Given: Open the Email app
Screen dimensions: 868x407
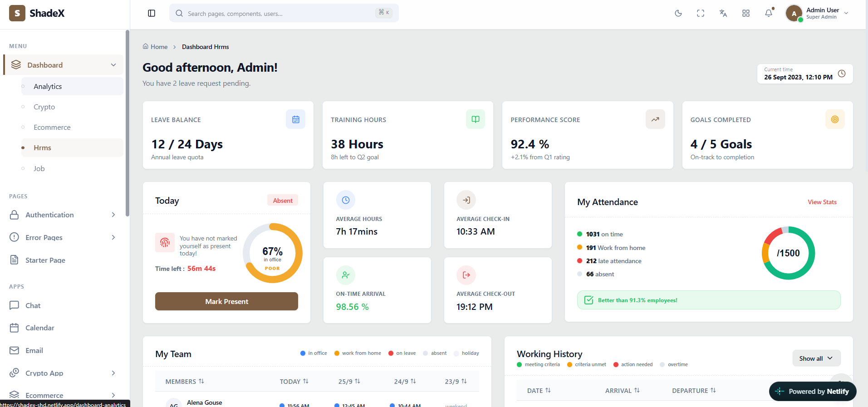Looking at the screenshot, I should click(x=64, y=350).
